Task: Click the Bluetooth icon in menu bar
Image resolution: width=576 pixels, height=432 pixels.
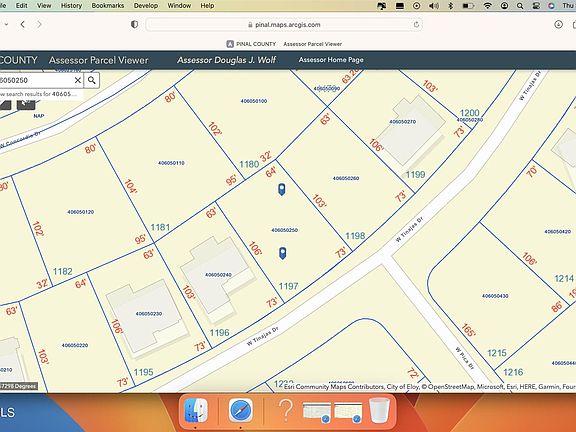Action: point(451,6)
